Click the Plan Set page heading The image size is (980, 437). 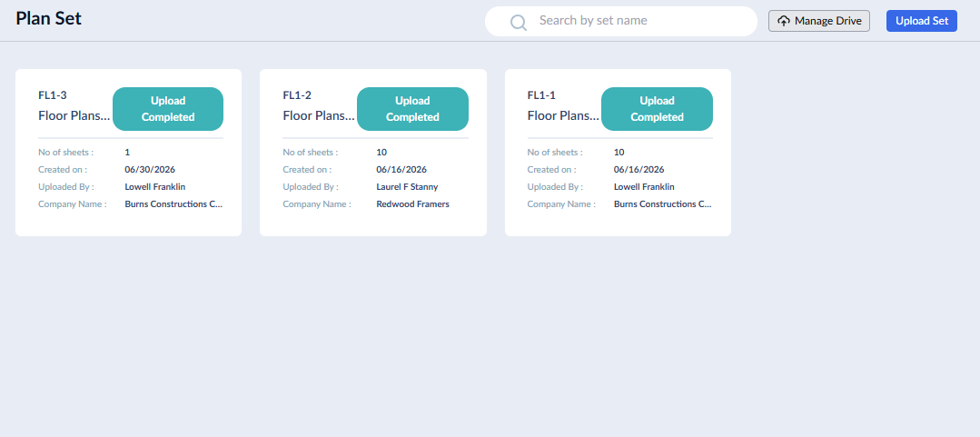pos(49,19)
